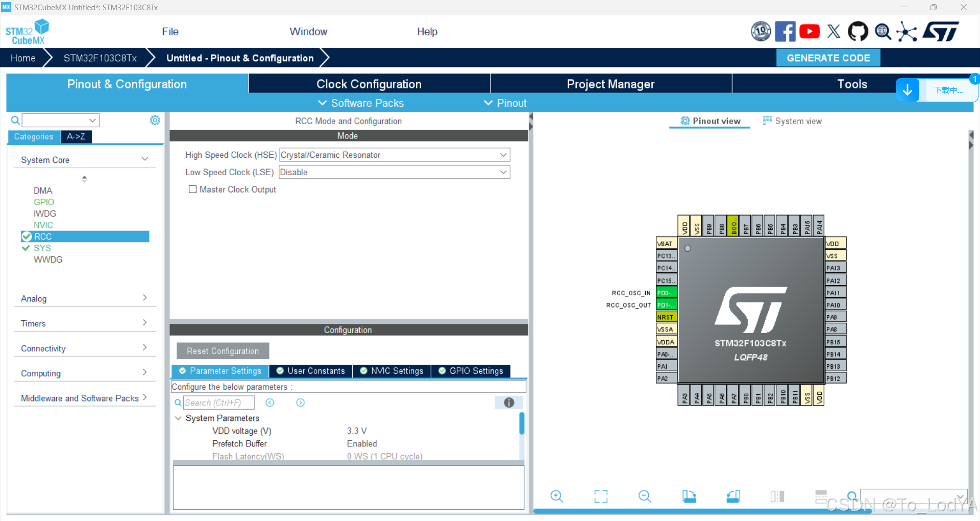Switch to Tools tab

click(852, 84)
